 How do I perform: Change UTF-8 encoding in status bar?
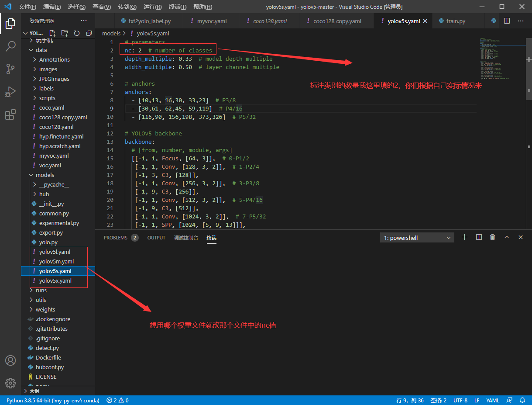click(460, 400)
